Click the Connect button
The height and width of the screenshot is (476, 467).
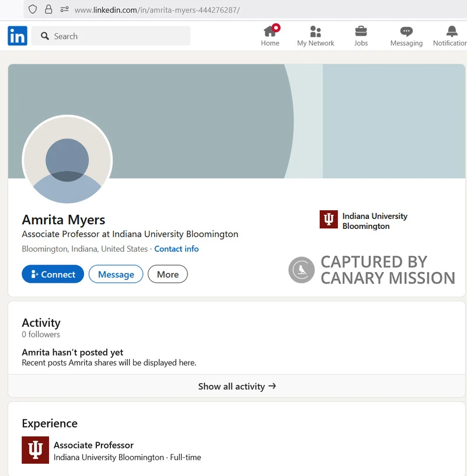click(x=53, y=274)
